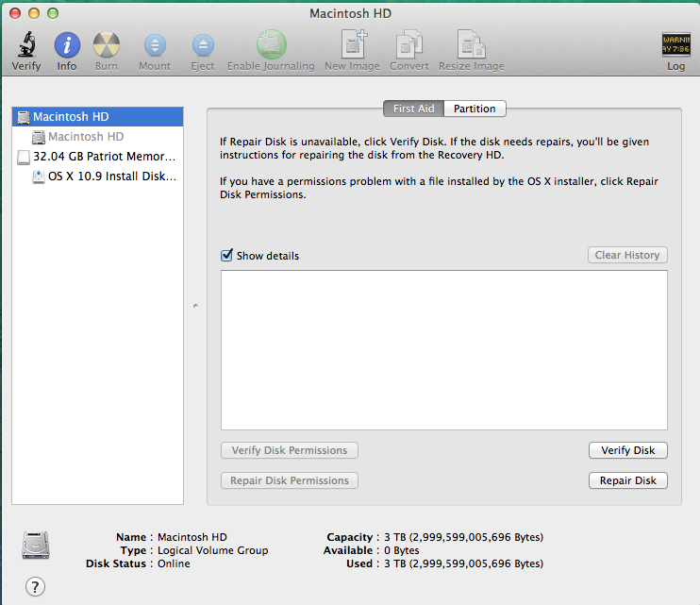
Task: Click the Mount toolbar icon
Action: point(155,45)
